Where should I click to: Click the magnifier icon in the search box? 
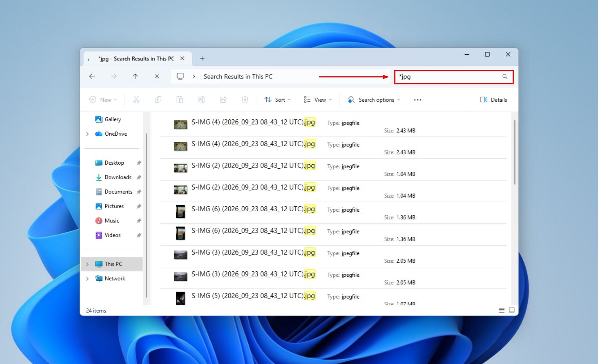505,76
